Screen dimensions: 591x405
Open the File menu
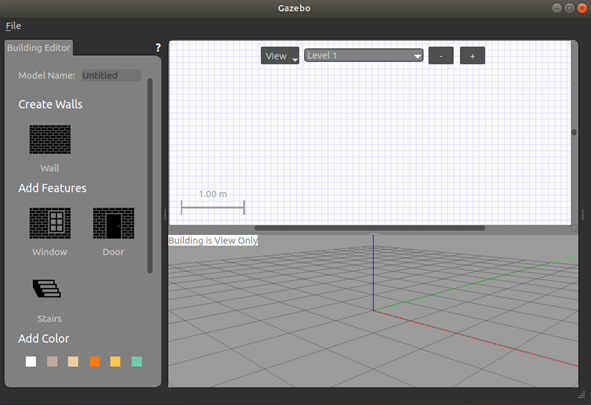(13, 26)
